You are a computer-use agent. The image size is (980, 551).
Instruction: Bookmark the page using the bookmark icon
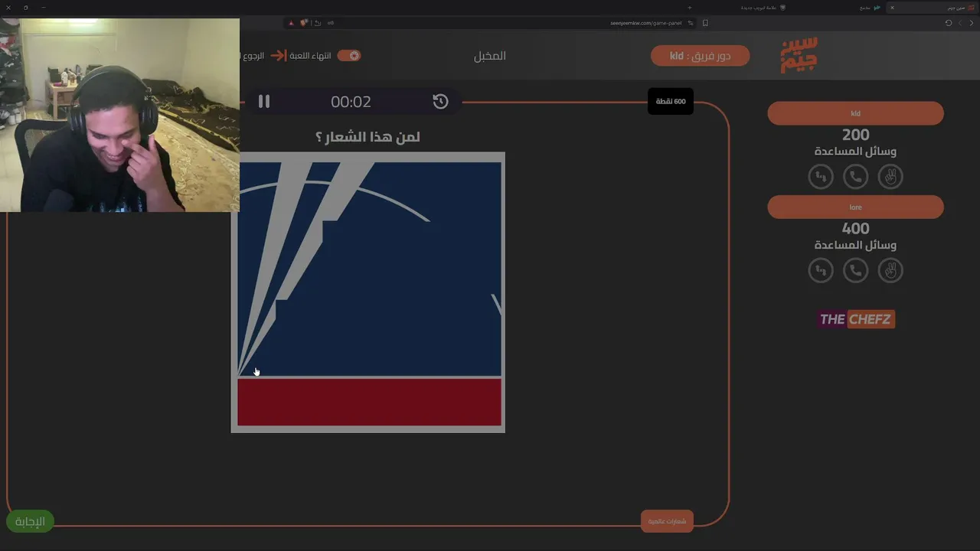click(x=705, y=23)
